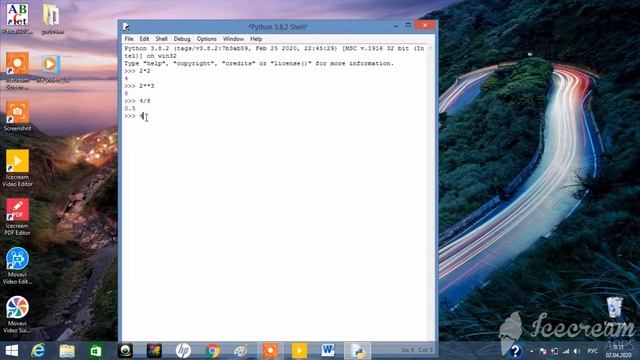
Task: Open the black webcam taskbar icon
Action: (125, 351)
